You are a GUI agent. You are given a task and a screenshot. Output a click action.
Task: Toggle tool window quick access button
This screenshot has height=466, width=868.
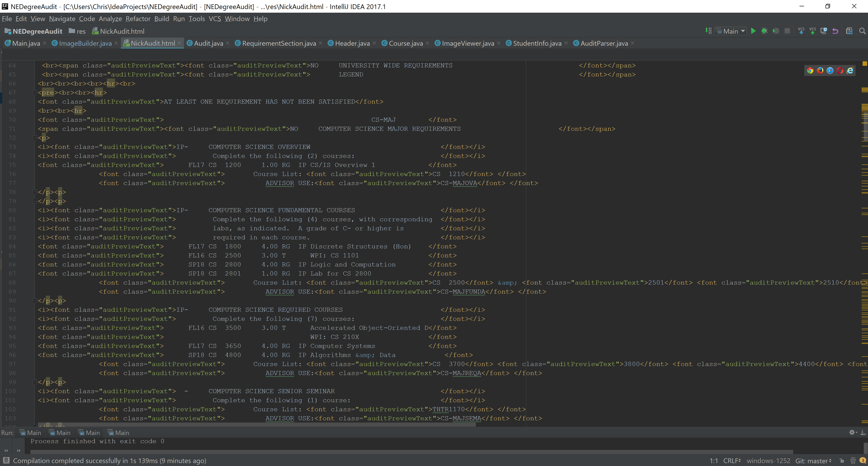(x=6, y=460)
